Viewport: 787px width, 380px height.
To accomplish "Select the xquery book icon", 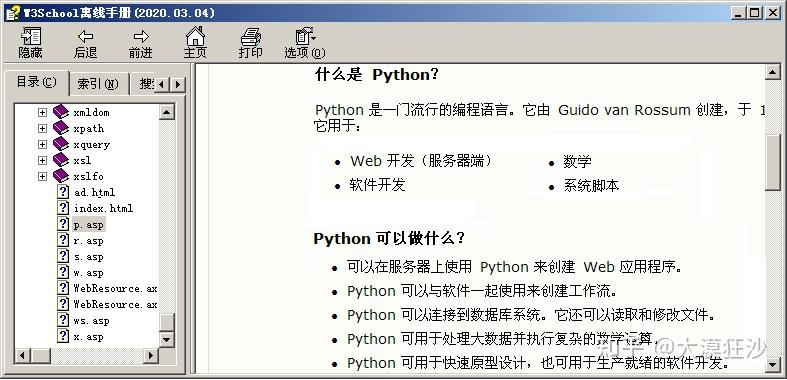I will click(61, 144).
